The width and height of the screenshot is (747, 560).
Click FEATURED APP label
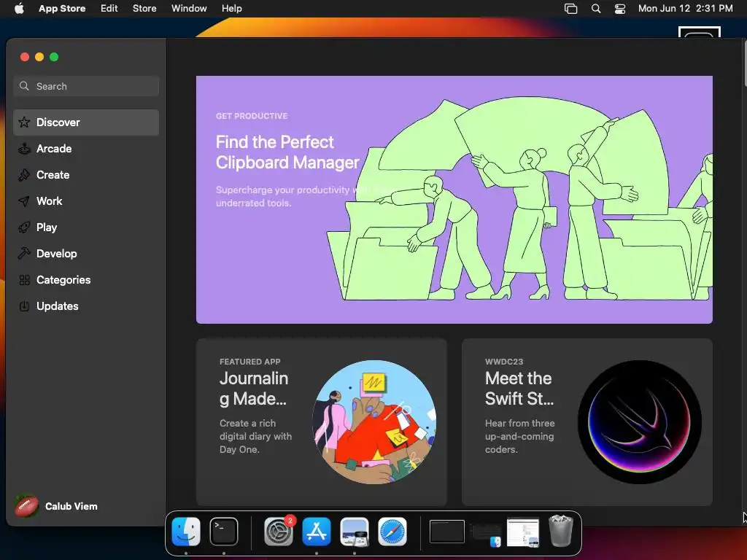pos(249,362)
